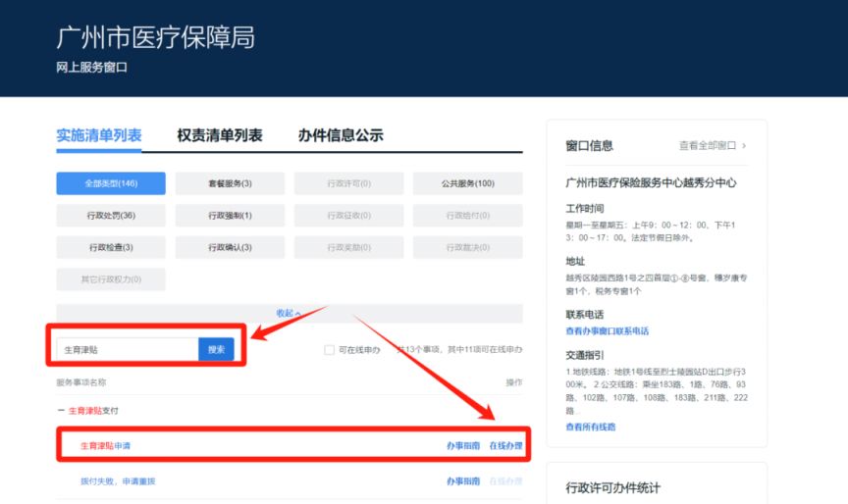The width and height of the screenshot is (848, 504).
Task: Click the 网上服务窗口 subtitle
Action: point(92,68)
